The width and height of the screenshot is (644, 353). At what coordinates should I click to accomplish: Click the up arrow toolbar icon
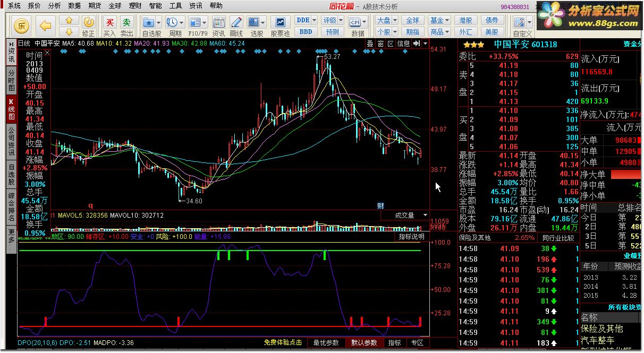(69, 20)
